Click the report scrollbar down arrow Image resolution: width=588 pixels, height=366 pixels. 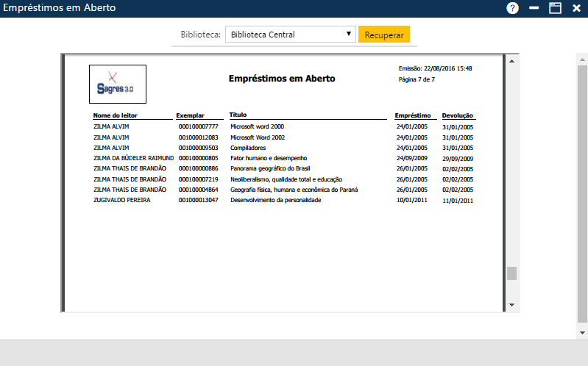tap(511, 305)
